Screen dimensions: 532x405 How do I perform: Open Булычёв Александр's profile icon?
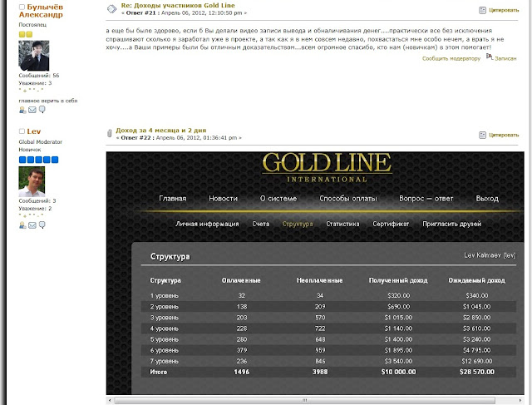[x=22, y=110]
